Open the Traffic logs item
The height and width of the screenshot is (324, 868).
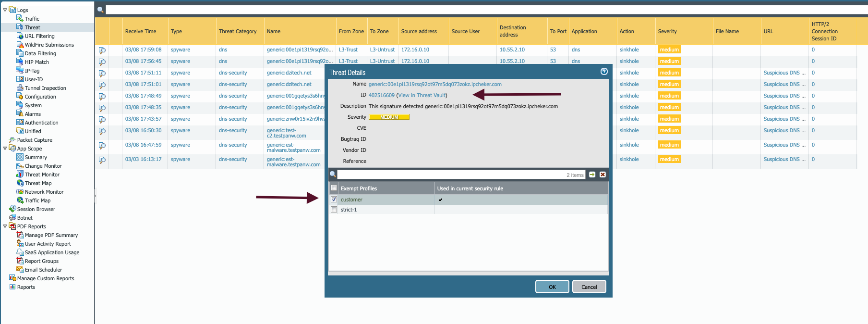(x=32, y=19)
